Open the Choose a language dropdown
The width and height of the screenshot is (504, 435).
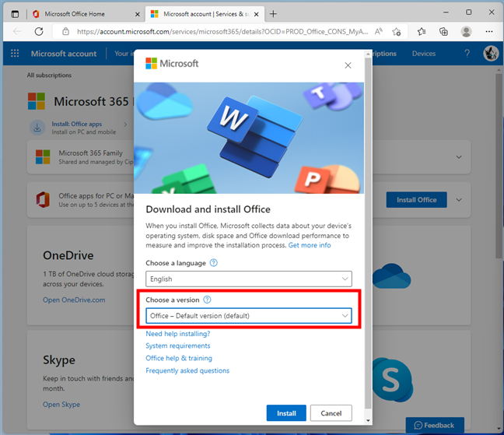tap(249, 279)
